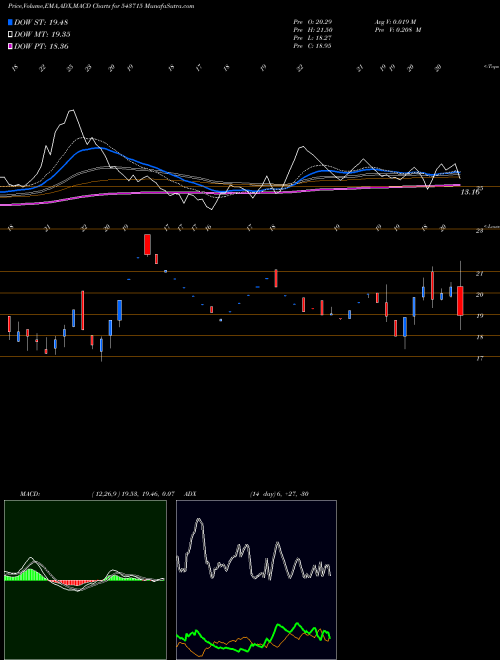The height and width of the screenshot is (660, 500).
Task: Open the dark blue ADX indicator panel
Action: pyautogui.click(x=256, y=580)
